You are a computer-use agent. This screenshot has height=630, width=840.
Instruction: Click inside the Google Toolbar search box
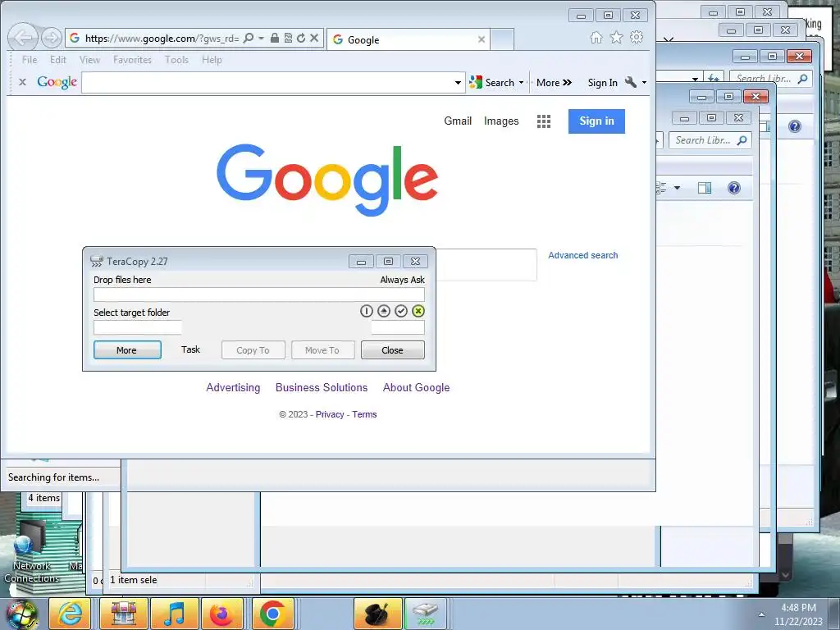point(267,83)
